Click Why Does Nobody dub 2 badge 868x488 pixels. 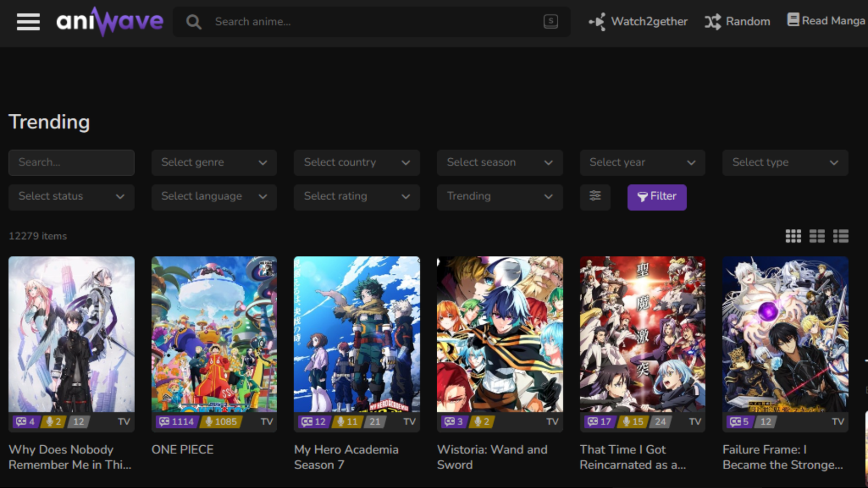pos(53,421)
